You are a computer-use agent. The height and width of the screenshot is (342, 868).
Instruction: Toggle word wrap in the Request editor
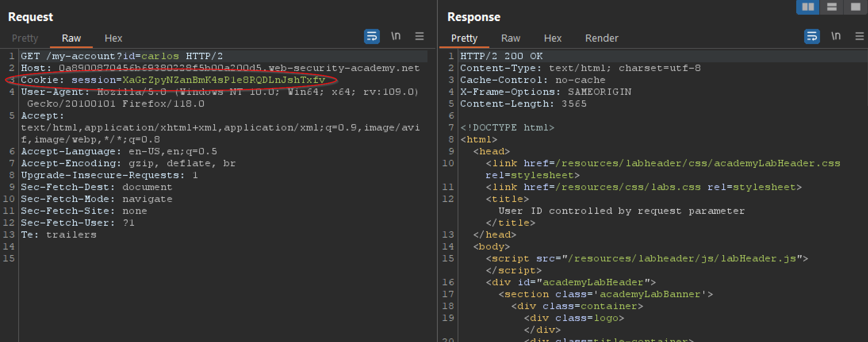pyautogui.click(x=372, y=37)
